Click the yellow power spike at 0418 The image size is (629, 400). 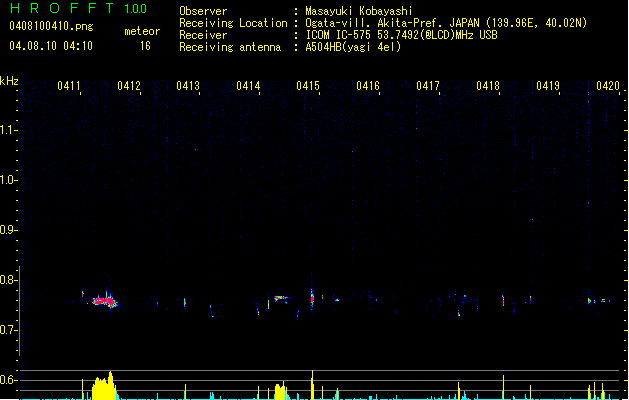[x=503, y=388]
